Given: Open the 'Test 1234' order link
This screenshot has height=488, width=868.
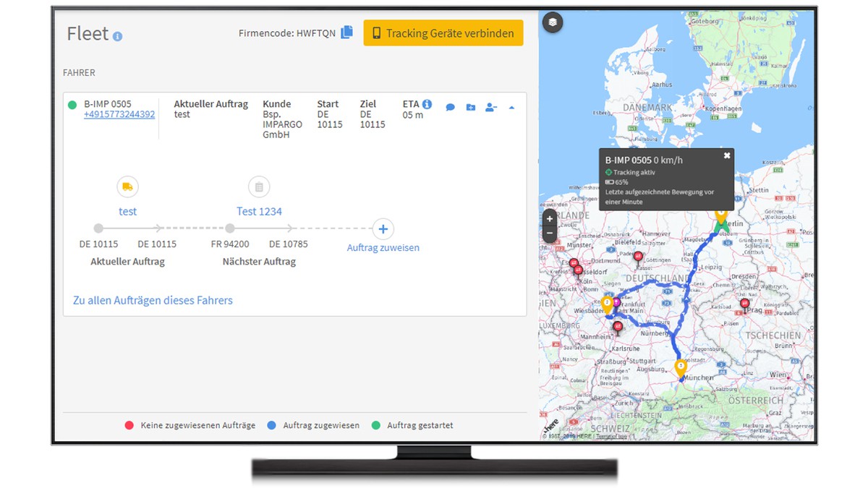Looking at the screenshot, I should pos(259,211).
